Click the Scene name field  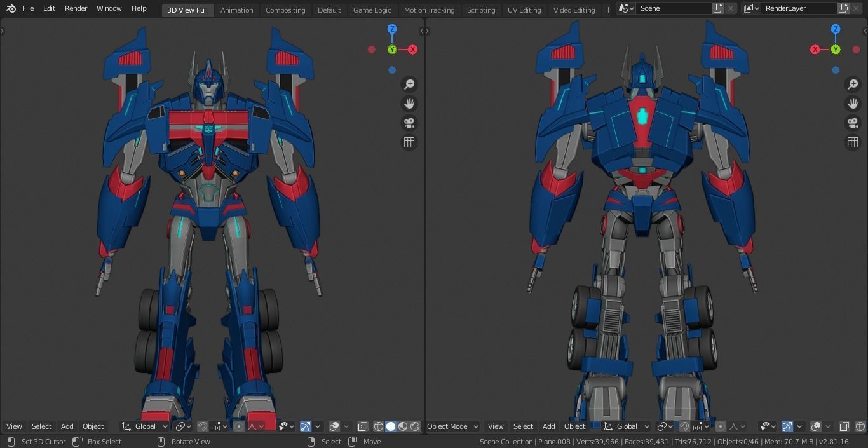click(x=674, y=8)
